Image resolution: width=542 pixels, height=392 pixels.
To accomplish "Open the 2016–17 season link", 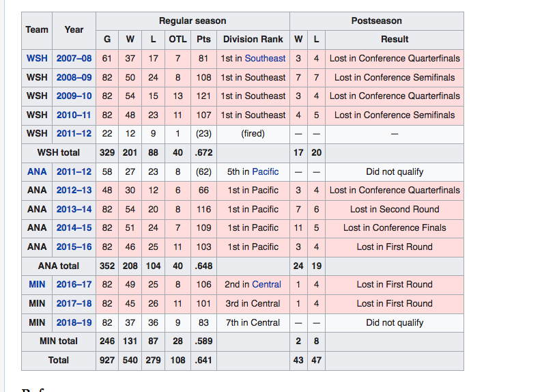I will click(74, 285).
